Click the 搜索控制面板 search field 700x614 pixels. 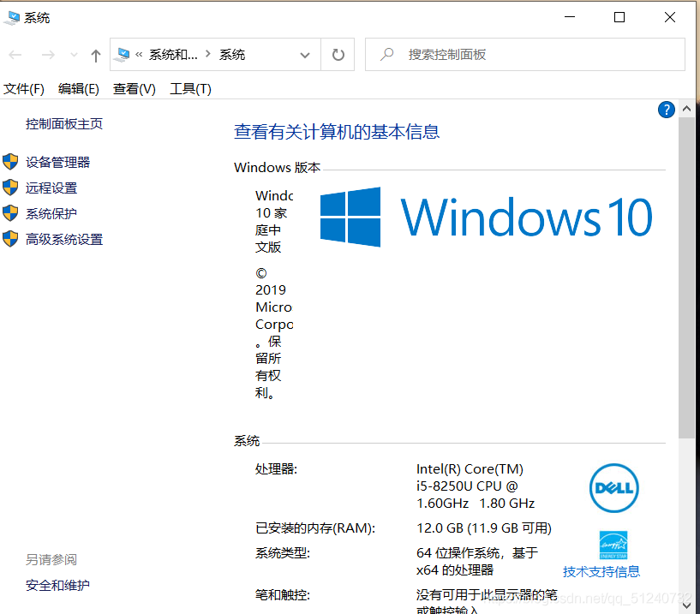[x=525, y=55]
